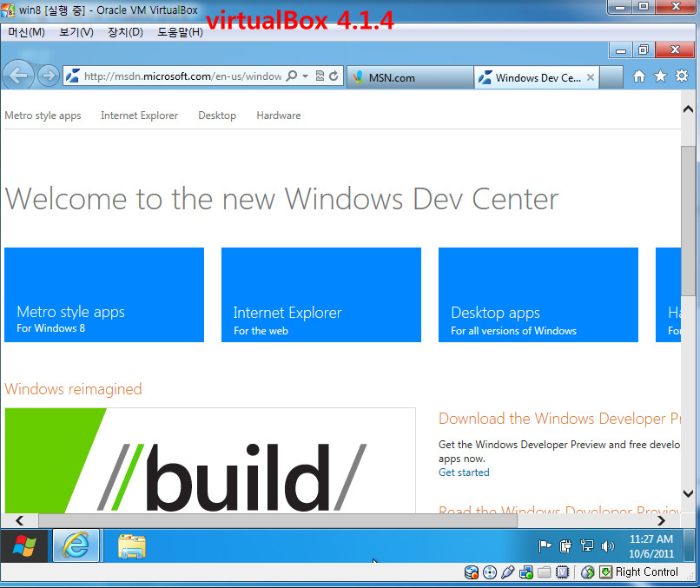Open the Favorites star icon
Viewport: 700px width, 588px height.
[660, 76]
